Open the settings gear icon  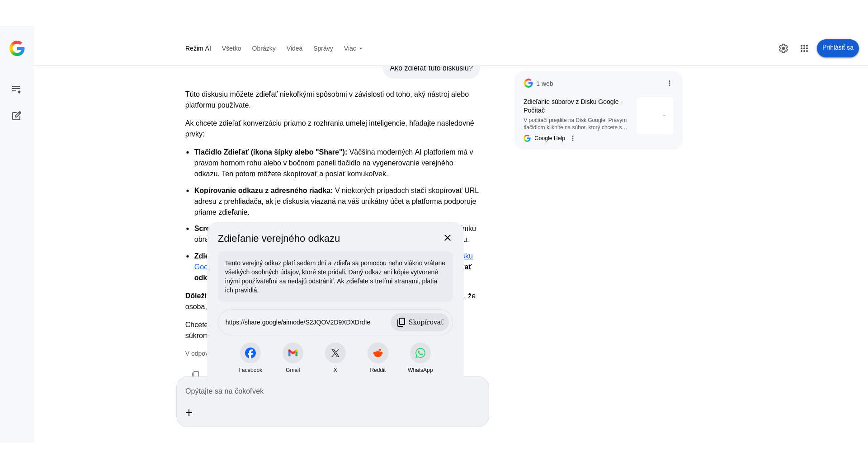coord(783,48)
